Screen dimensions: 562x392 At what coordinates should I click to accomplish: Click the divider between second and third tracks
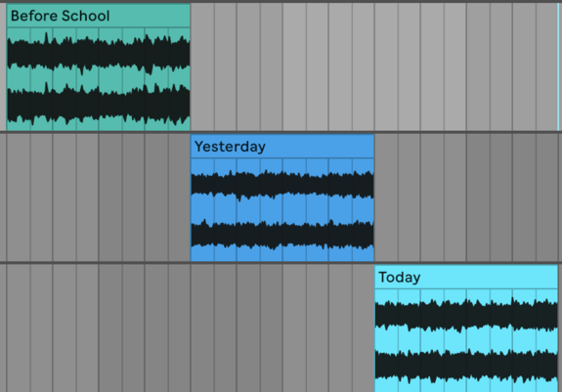coord(281,263)
